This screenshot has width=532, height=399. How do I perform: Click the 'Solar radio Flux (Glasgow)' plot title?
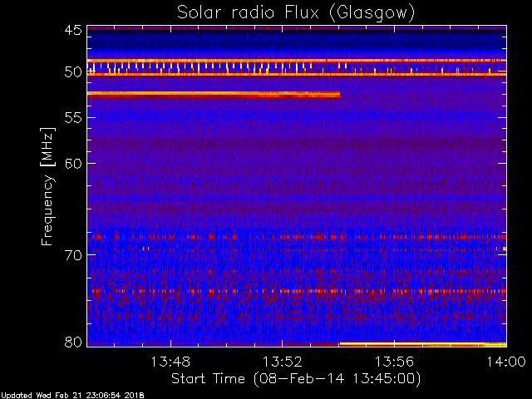[x=296, y=12]
